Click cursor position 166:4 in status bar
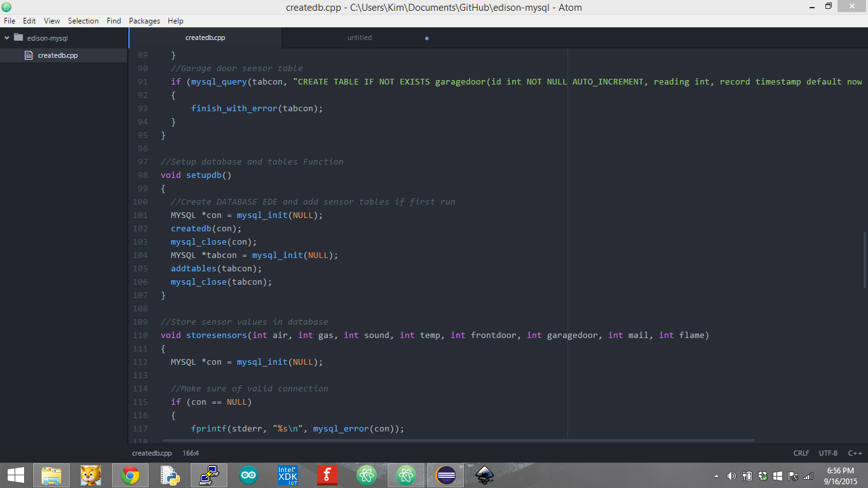Viewport: 868px width, 488px height. tap(191, 453)
